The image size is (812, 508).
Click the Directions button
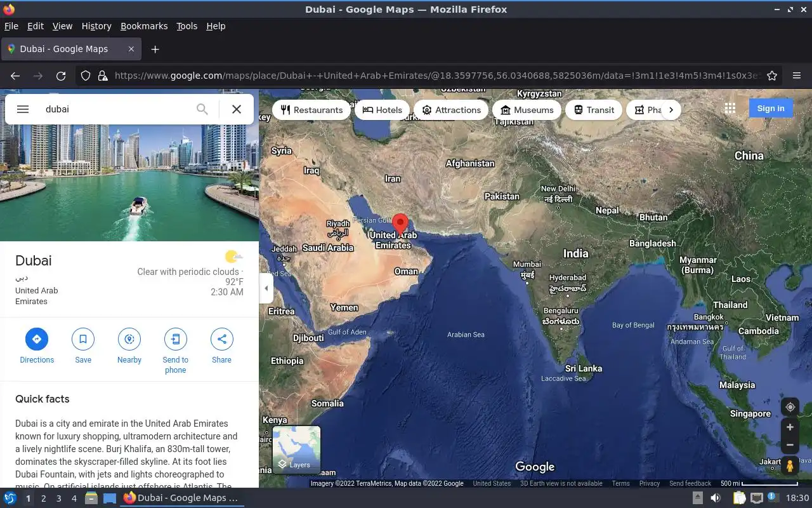tap(37, 345)
